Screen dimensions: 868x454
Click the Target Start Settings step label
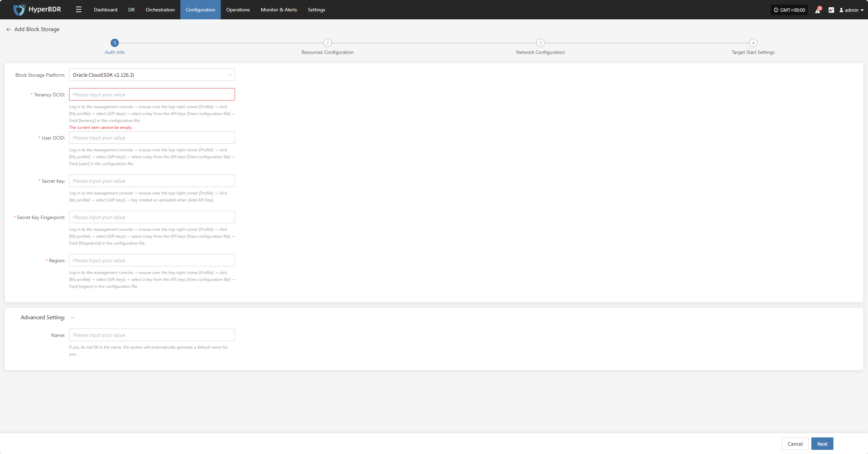(x=753, y=52)
